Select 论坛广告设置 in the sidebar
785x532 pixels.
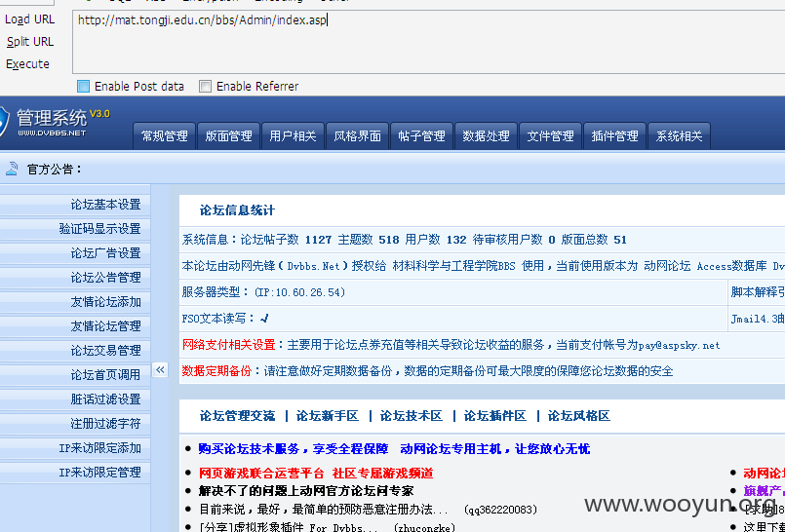click(75, 253)
